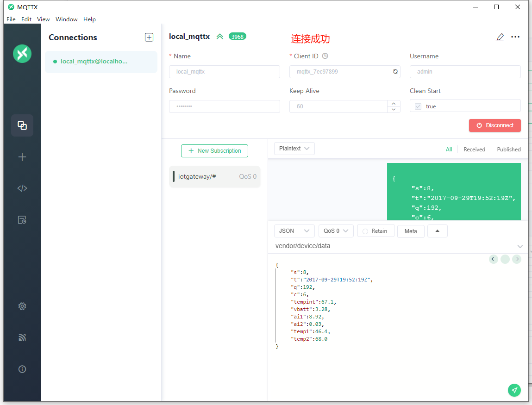Open the View menu
Screen dimensions: 532x405
tap(43, 19)
